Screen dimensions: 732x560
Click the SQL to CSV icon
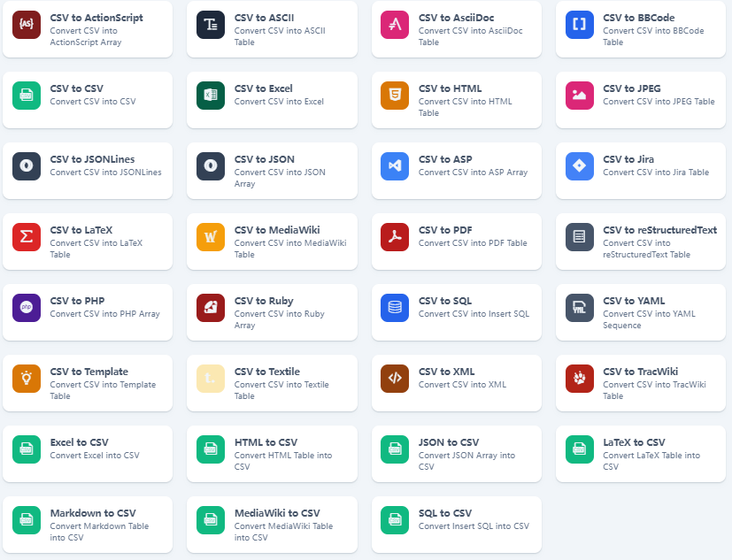[x=395, y=520]
